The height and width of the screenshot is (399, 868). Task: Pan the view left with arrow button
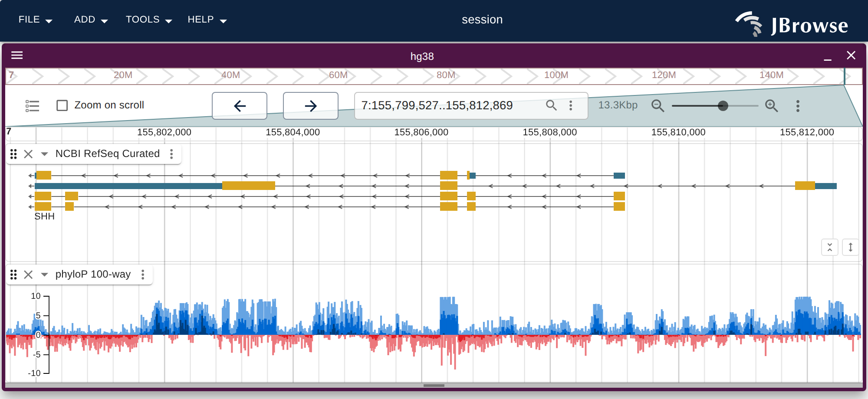[x=240, y=106]
